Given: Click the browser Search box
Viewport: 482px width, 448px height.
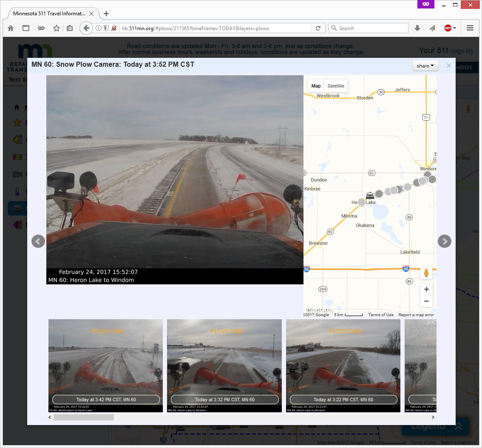Looking at the screenshot, I should [368, 28].
